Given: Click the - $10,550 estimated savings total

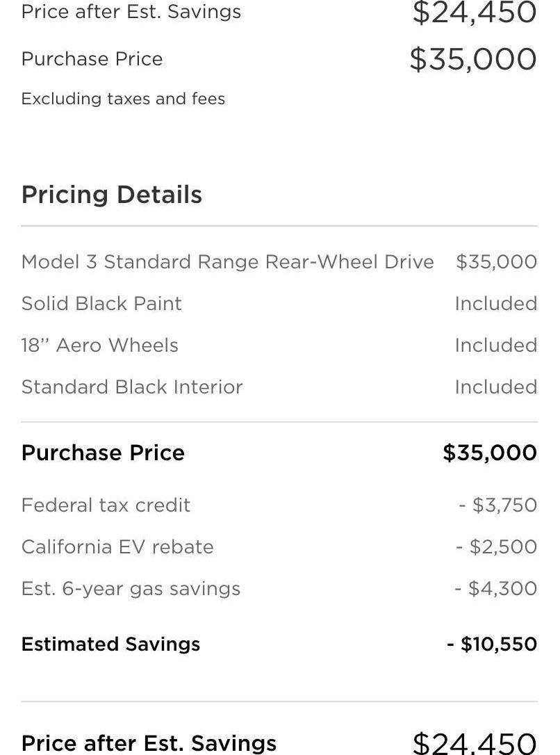Looking at the screenshot, I should coord(492,644).
